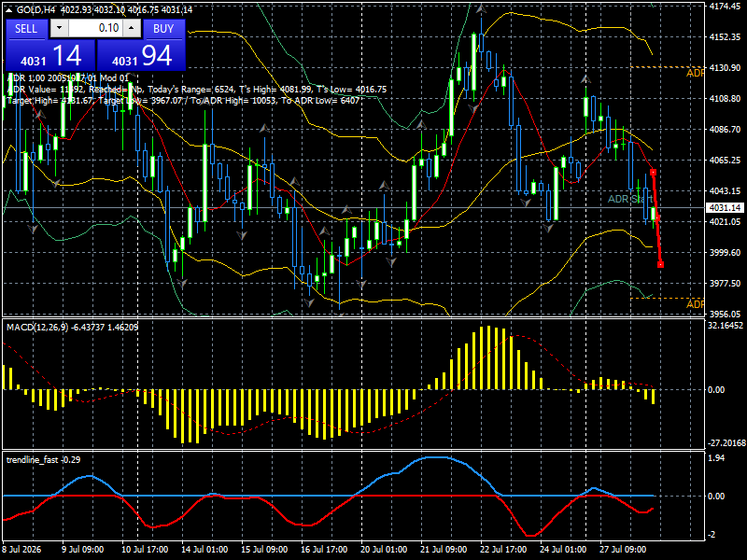Click the MACD scale value -27.20168
This screenshot has width=747, height=560.
point(726,442)
